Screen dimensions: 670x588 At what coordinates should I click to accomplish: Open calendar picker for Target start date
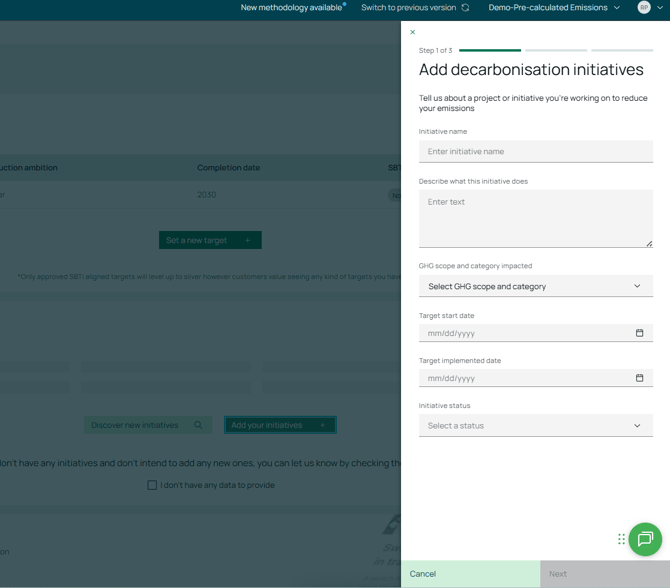click(x=639, y=333)
